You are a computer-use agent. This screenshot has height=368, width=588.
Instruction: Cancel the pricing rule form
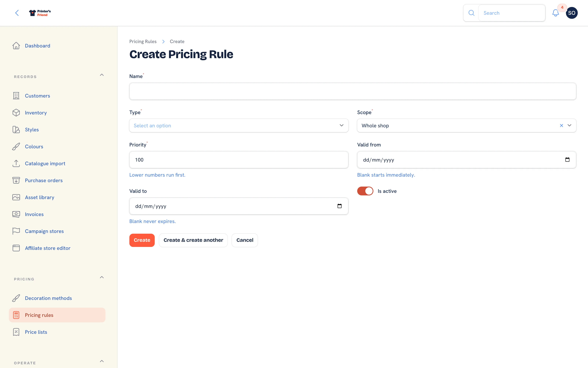pos(245,240)
